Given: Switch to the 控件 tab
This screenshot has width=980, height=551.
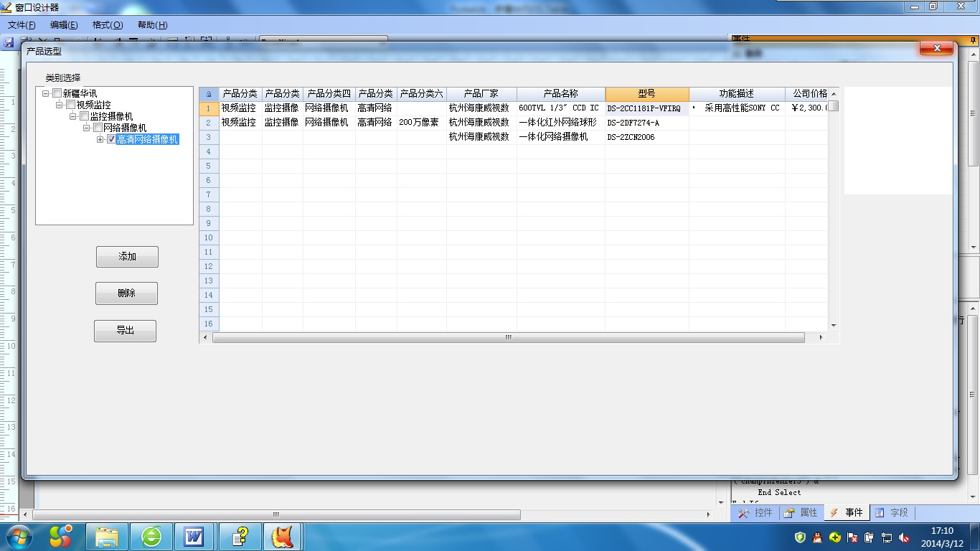Looking at the screenshot, I should (x=755, y=513).
